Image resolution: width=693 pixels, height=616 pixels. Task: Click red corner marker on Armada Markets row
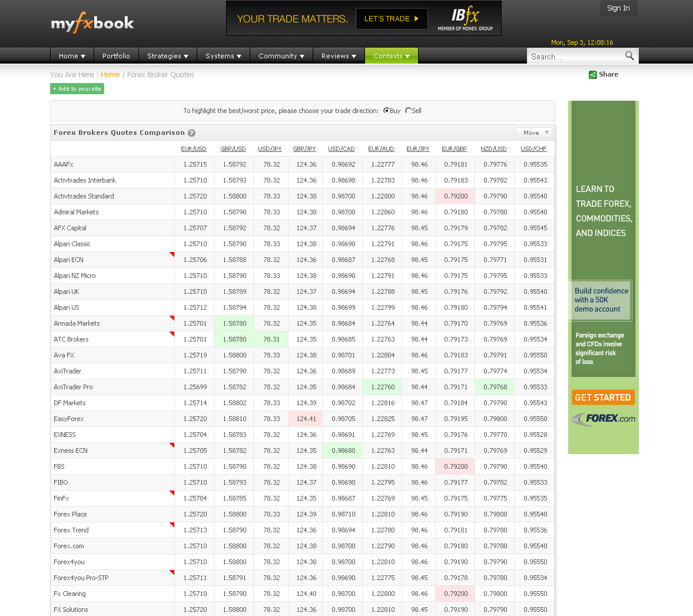172,318
